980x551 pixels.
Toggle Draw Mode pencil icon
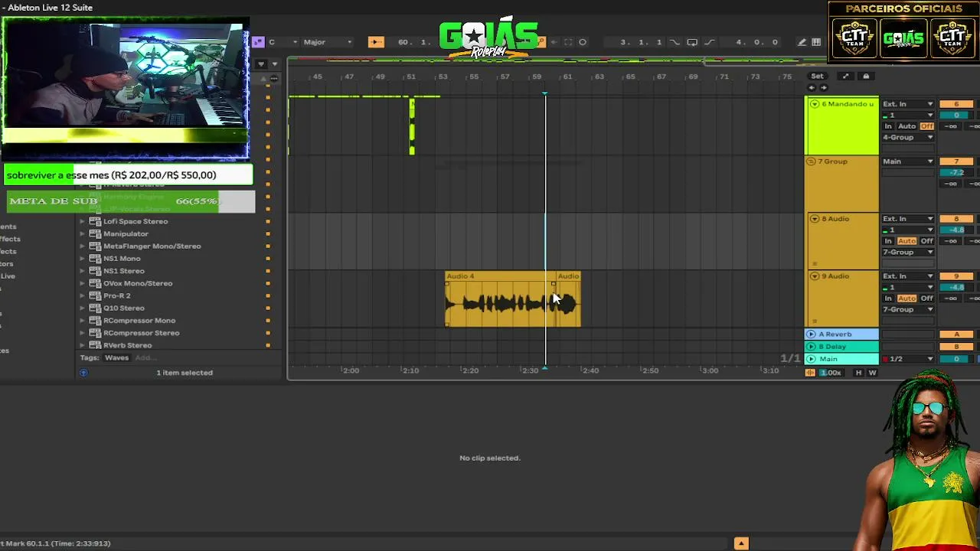pyautogui.click(x=802, y=42)
